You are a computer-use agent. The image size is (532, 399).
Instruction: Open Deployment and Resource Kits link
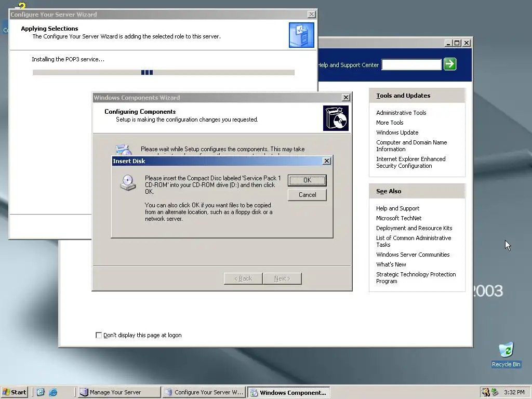tap(414, 228)
